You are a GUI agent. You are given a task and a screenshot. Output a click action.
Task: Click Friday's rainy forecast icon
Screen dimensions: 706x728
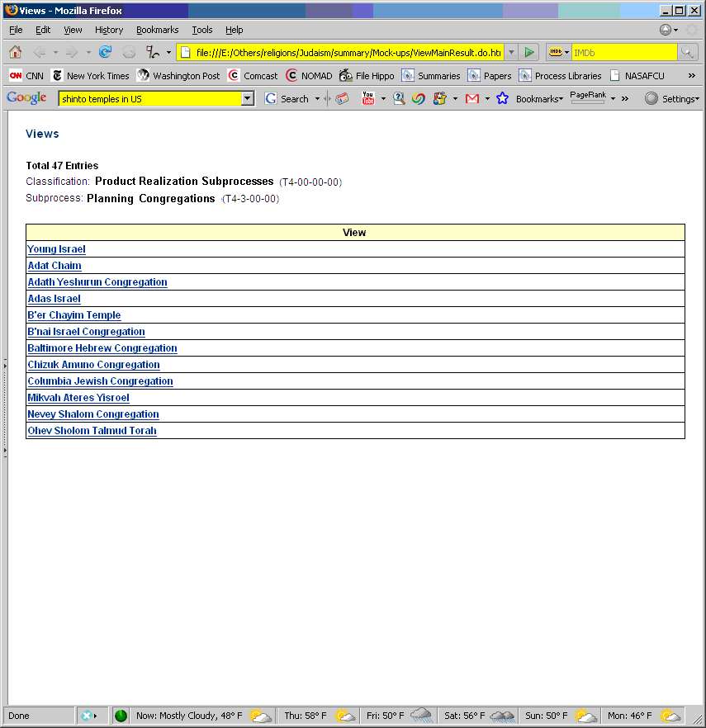422,716
